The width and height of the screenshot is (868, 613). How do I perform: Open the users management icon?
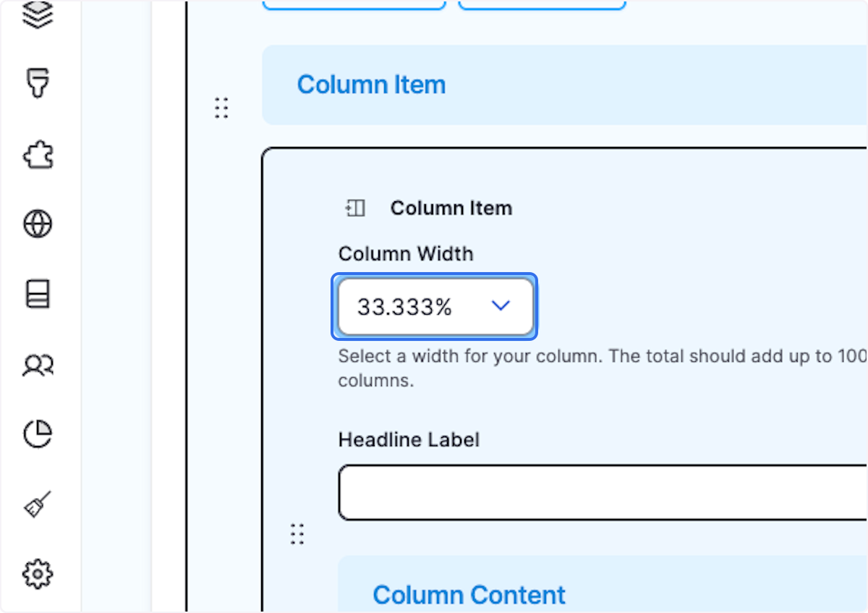tap(38, 364)
